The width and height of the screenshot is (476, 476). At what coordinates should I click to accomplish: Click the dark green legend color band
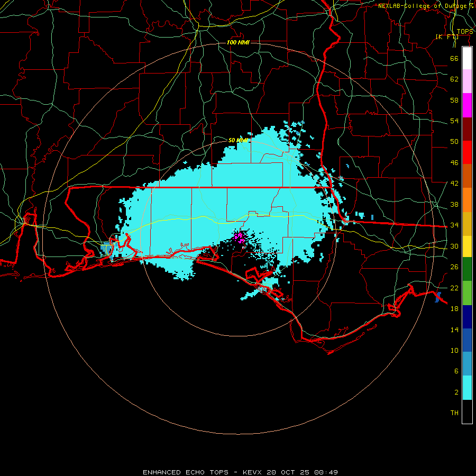click(467, 269)
